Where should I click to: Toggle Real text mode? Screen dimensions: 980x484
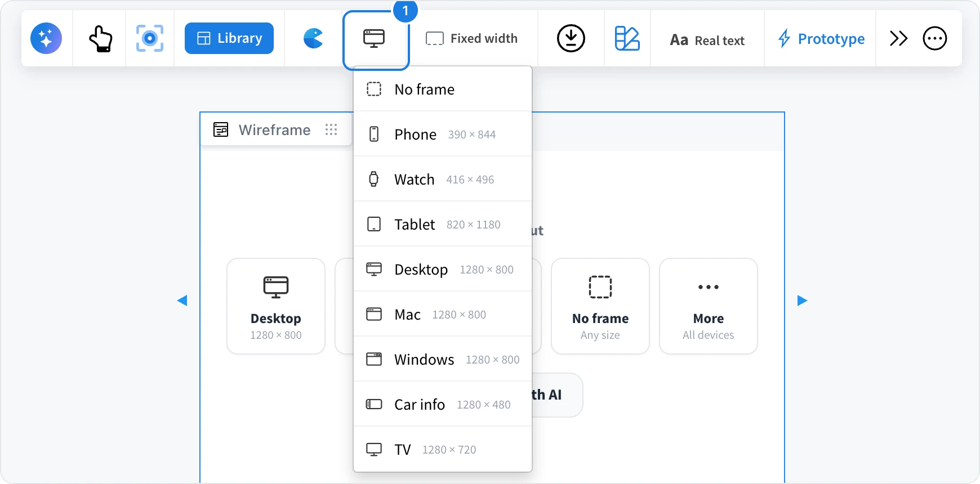[707, 40]
